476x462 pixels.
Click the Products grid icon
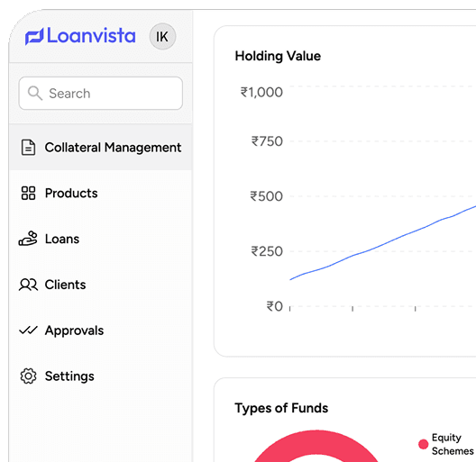pos(28,194)
